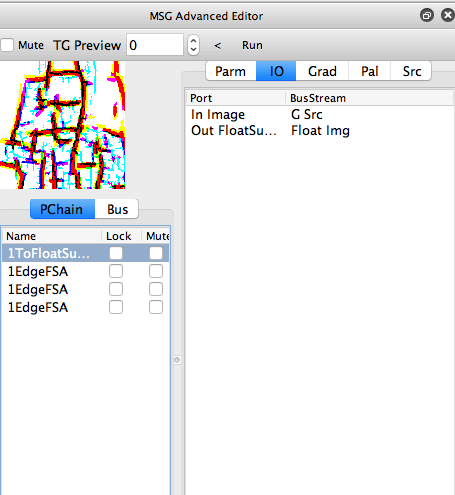This screenshot has width=455, height=495.
Task: Click the back arrow button
Action: [x=217, y=45]
